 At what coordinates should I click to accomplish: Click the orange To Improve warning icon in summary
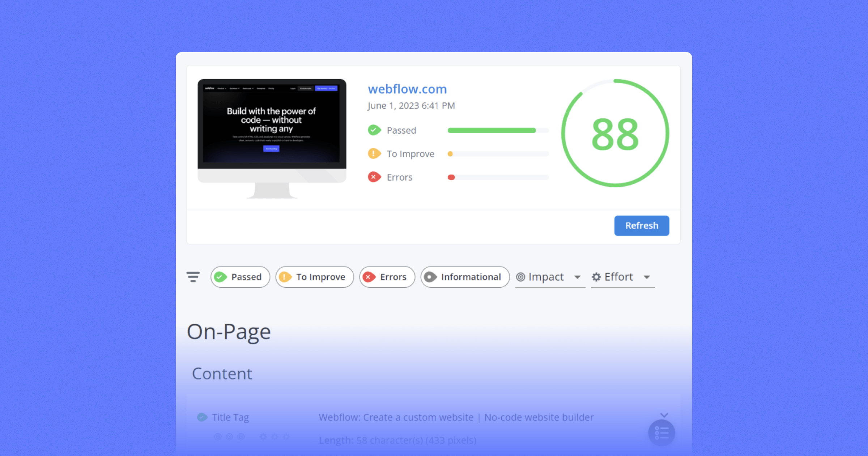[x=374, y=153]
